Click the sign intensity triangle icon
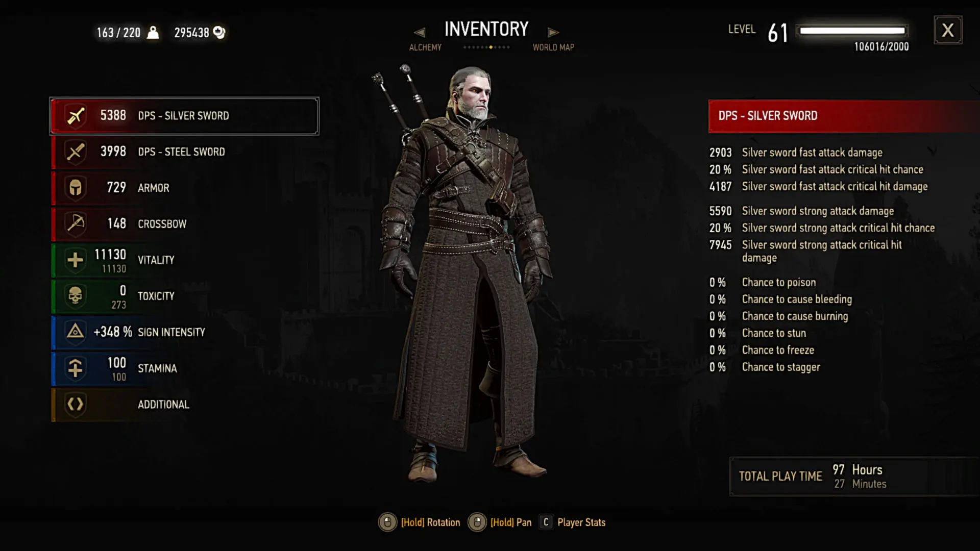This screenshot has height=551, width=980. pos(76,332)
